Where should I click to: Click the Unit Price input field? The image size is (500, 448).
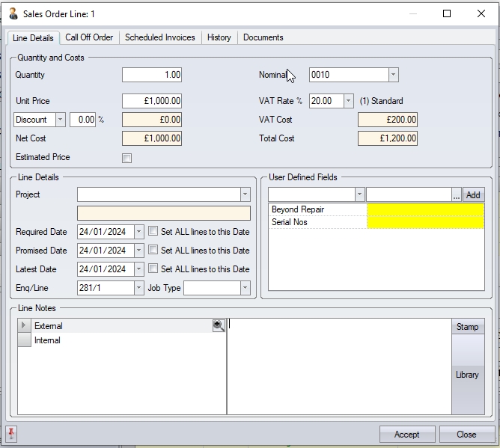point(152,101)
